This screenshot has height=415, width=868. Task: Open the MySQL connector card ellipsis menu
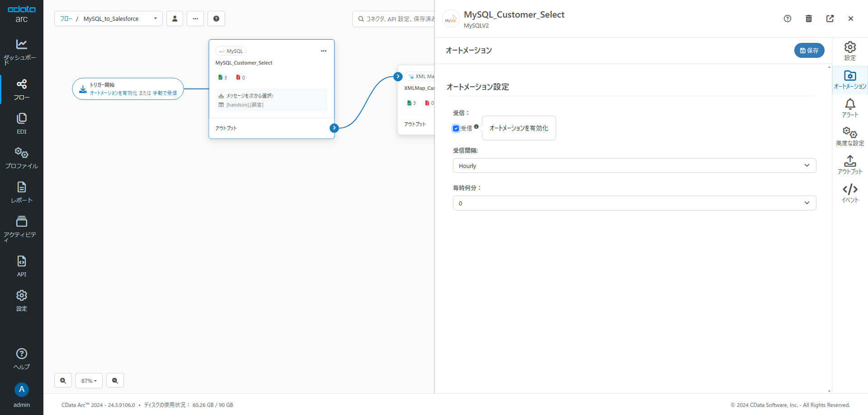coord(324,51)
